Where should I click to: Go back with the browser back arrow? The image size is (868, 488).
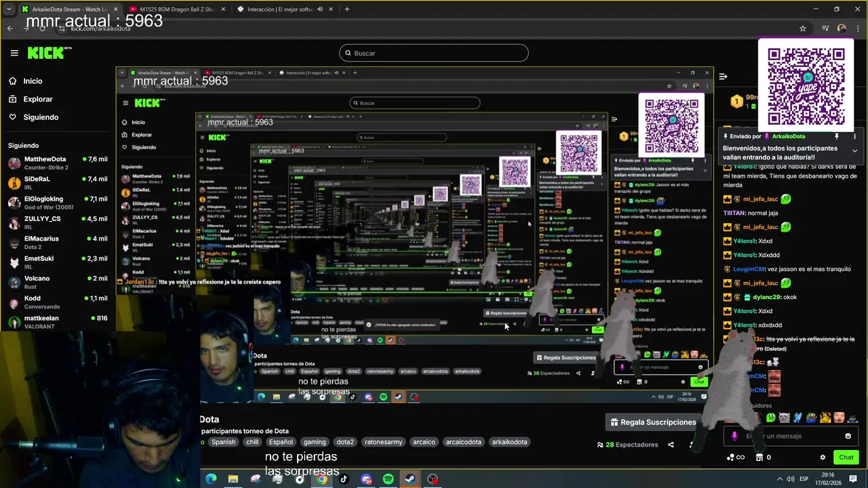[9, 28]
